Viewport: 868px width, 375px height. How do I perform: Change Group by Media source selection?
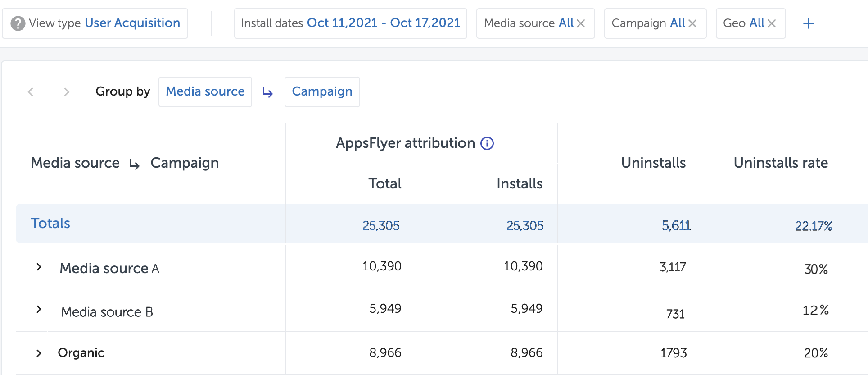205,91
